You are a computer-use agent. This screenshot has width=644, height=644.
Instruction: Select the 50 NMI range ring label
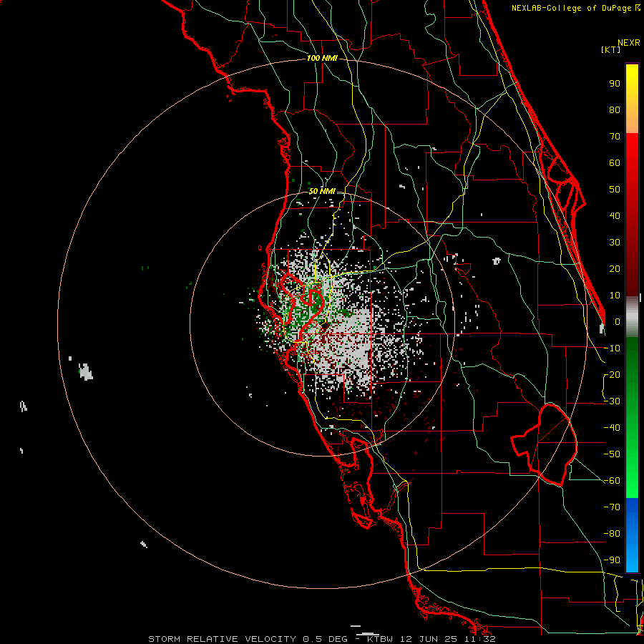[x=321, y=191]
